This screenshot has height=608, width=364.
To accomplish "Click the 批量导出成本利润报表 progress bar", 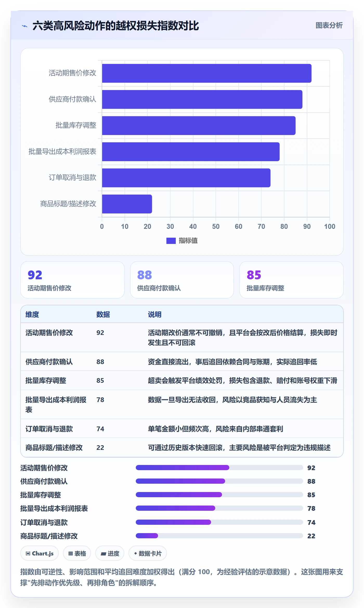I will 219,508.
